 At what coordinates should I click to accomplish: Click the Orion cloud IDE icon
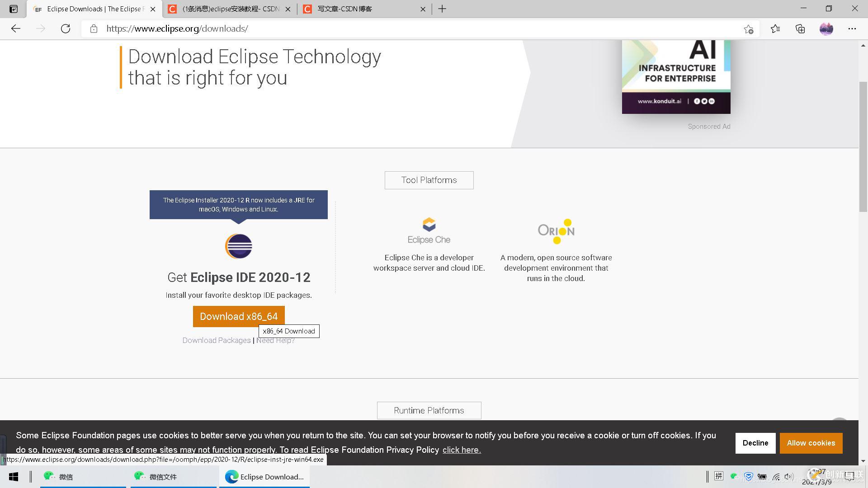click(556, 231)
